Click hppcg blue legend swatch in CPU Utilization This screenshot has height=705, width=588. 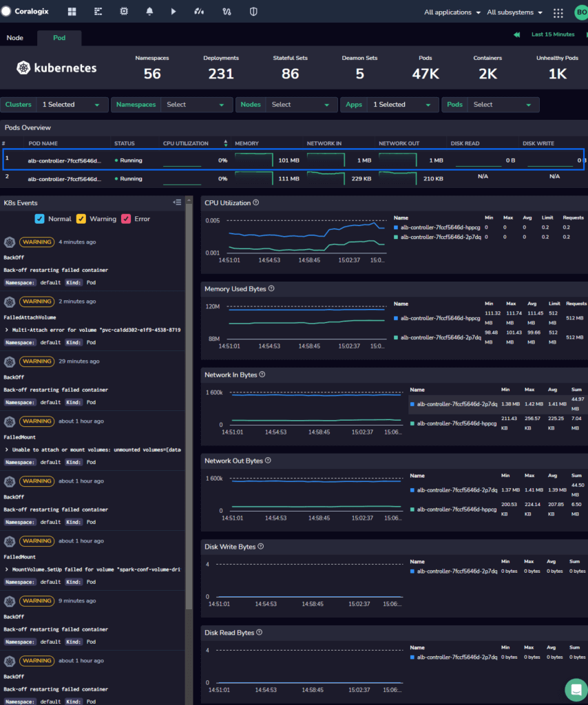[396, 227]
